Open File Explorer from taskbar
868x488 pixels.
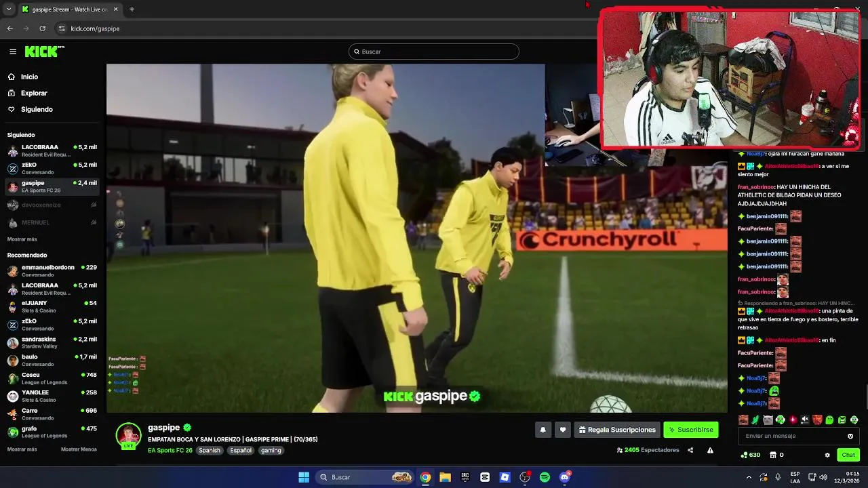point(445,477)
